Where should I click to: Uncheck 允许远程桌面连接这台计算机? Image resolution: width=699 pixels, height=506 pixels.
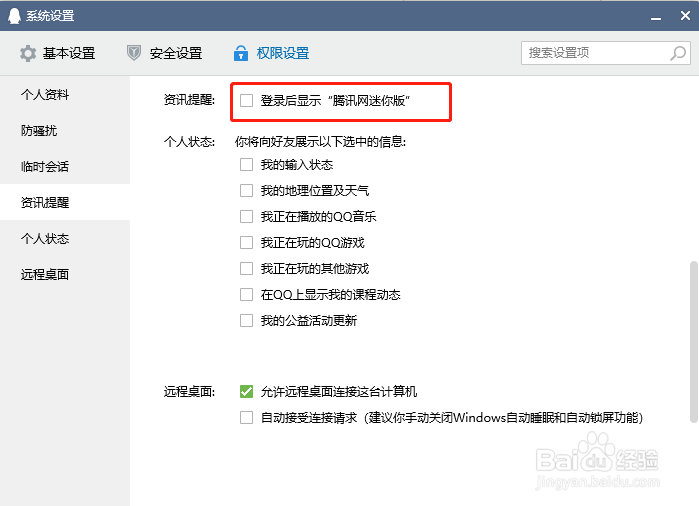tap(247, 391)
